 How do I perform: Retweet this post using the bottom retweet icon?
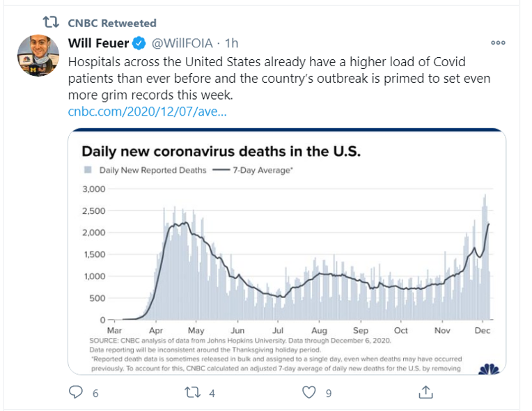tap(191, 393)
